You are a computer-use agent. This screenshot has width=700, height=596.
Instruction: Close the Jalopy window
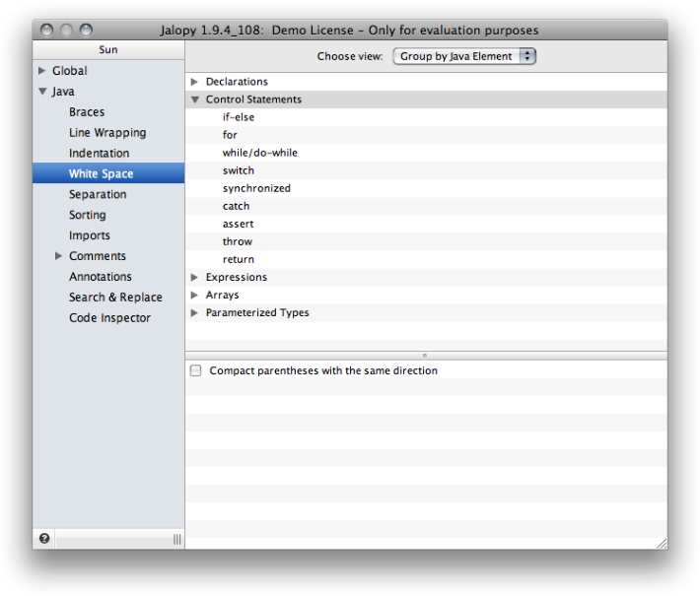(x=47, y=30)
